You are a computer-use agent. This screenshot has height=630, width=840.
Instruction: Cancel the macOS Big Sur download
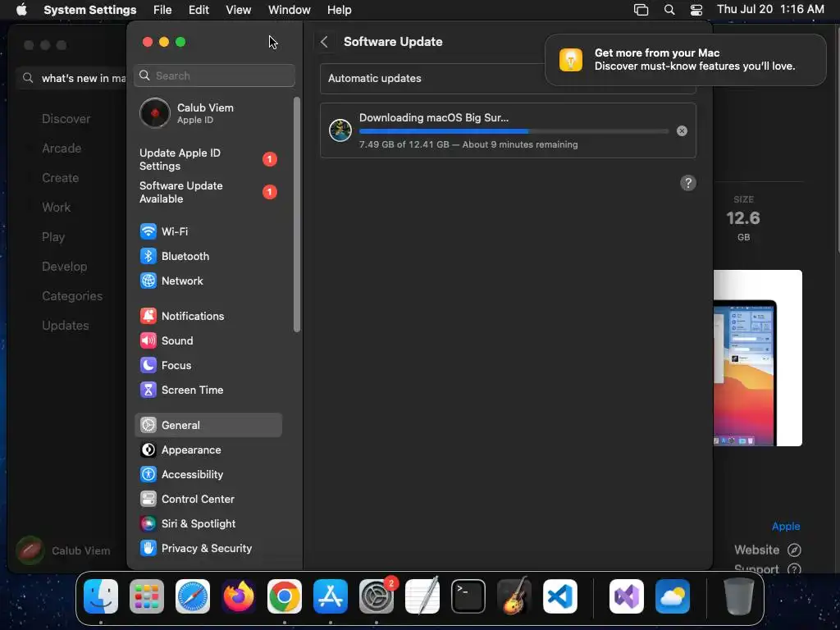(682, 130)
